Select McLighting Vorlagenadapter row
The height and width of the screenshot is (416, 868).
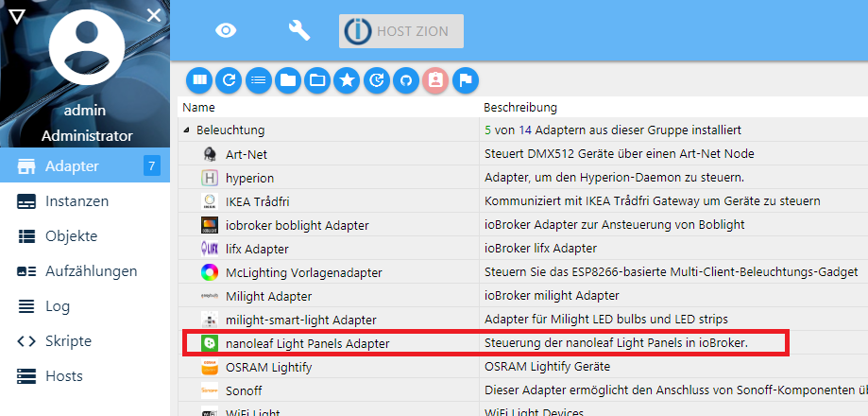[x=522, y=272]
